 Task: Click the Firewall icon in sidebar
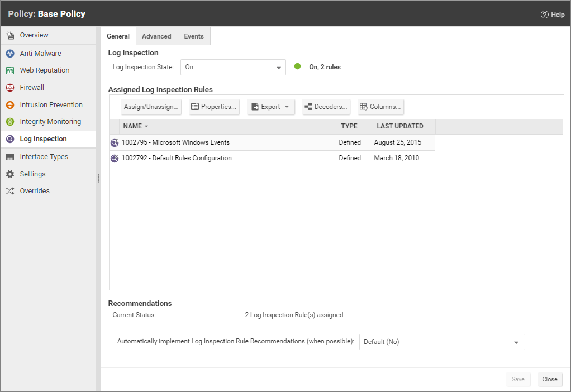tap(10, 88)
